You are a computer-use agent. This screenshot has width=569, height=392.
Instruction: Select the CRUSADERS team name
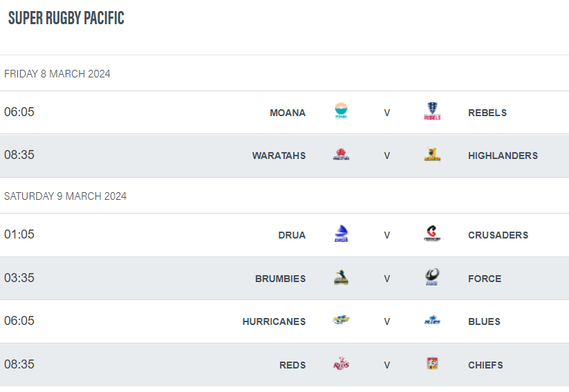498,235
